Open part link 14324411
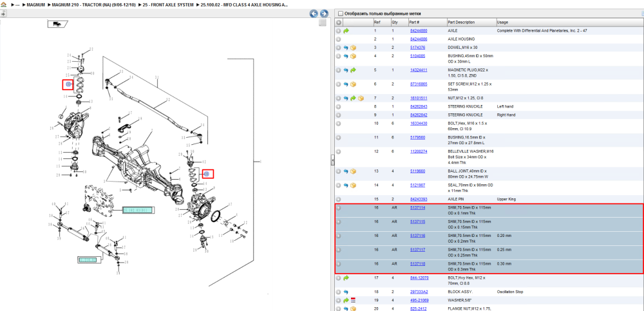Image resolution: width=644 pixels, height=311 pixels. point(419,70)
